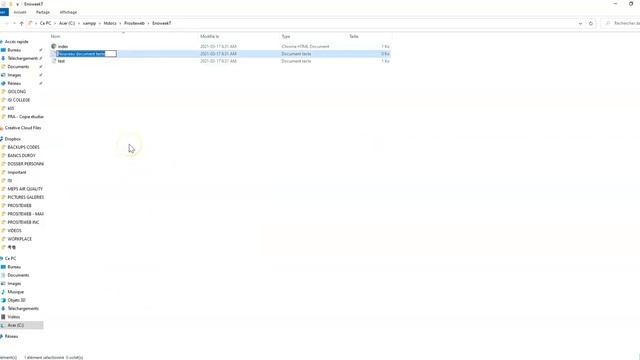Click inside the file rename text box
Viewport: 640px width, 360px height.
(x=86, y=53)
